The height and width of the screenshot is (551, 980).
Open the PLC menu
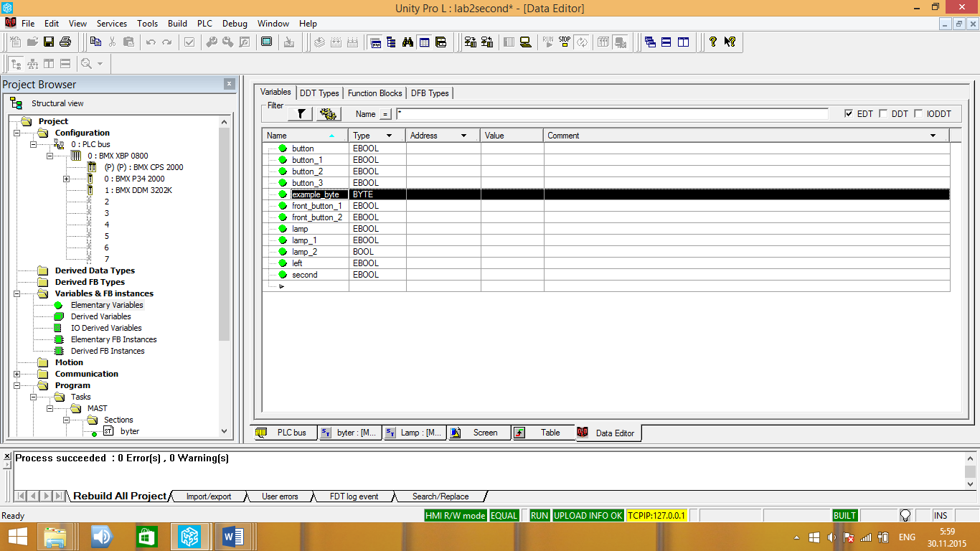(204, 24)
